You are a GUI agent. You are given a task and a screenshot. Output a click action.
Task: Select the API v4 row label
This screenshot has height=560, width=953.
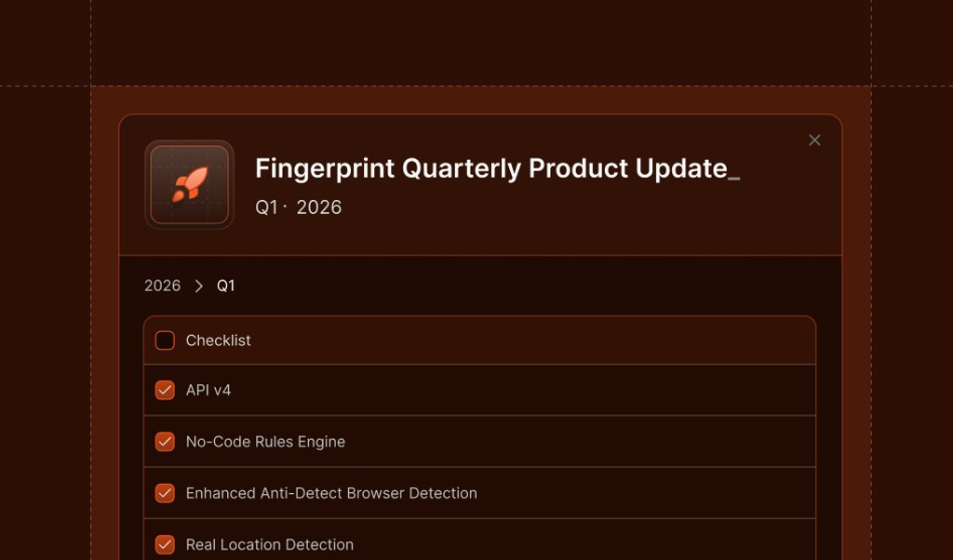click(208, 391)
